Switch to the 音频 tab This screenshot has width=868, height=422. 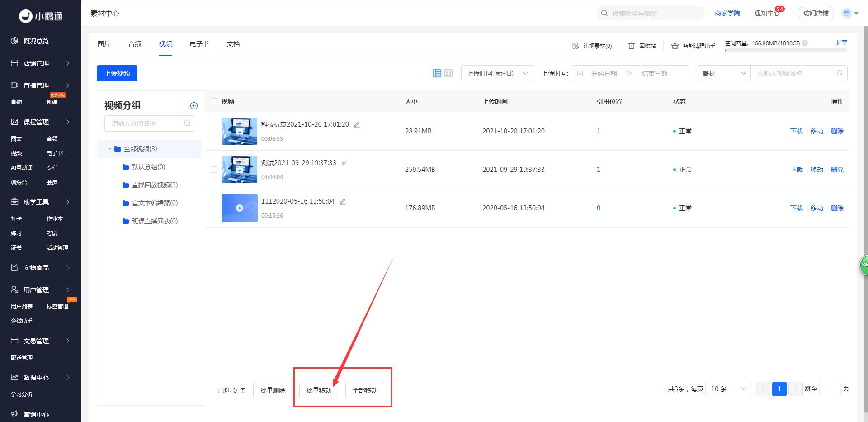point(135,44)
